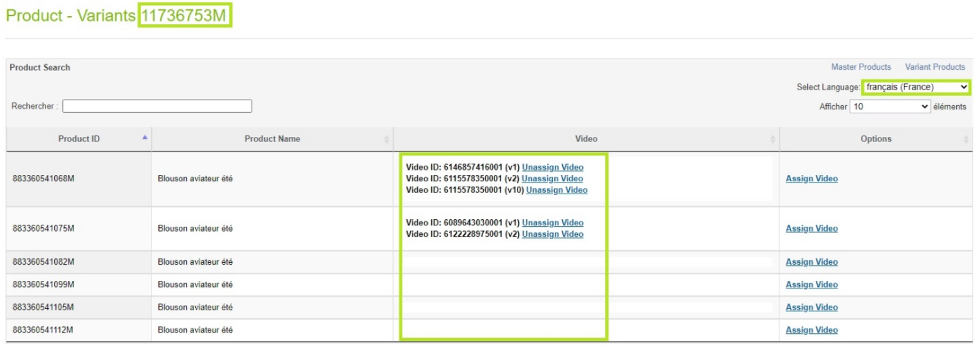Unassign video 6115578350001 (v10)
Screen dimensions: 980x345
[556, 190]
